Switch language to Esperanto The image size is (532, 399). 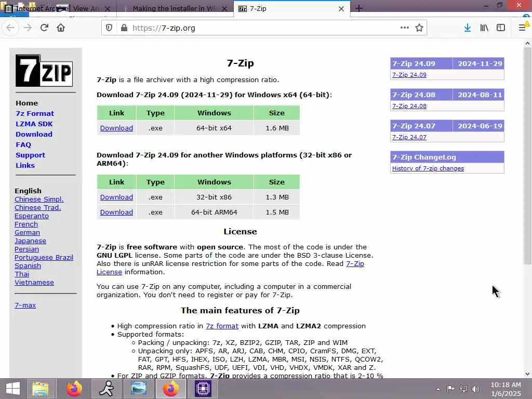point(32,216)
